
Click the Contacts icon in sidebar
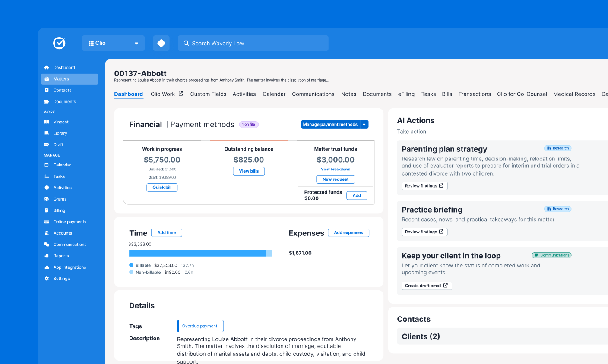pyautogui.click(x=47, y=90)
